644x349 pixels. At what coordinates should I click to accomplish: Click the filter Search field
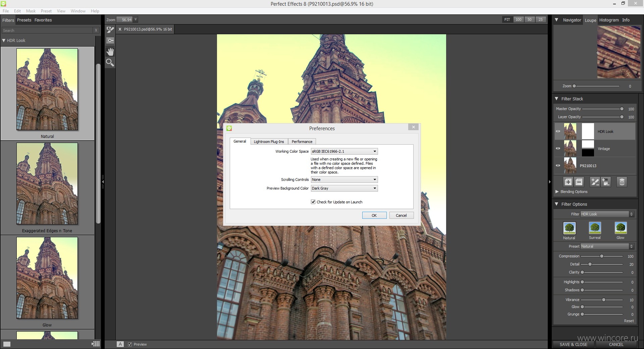[47, 30]
